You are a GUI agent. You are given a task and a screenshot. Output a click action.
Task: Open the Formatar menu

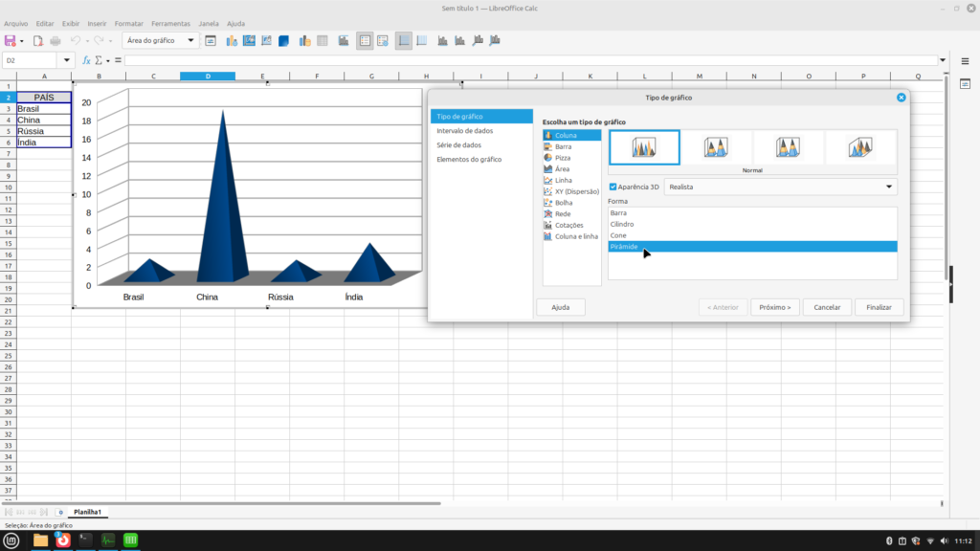(x=128, y=23)
